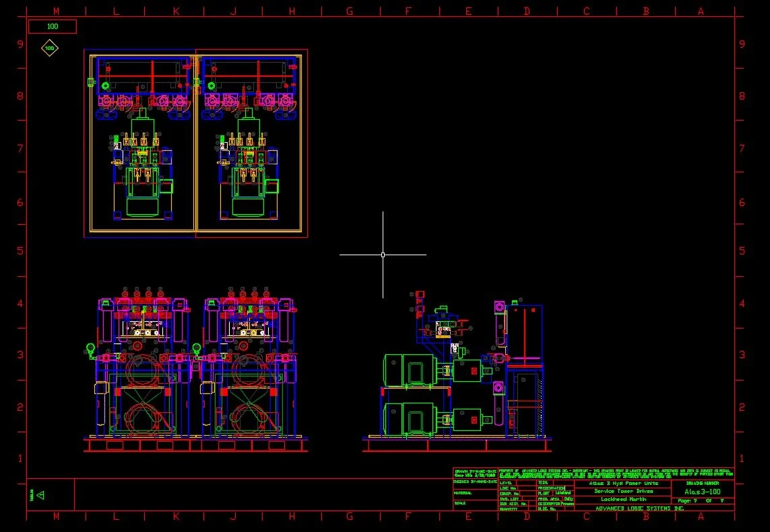Select the PLANT field label

544,493
